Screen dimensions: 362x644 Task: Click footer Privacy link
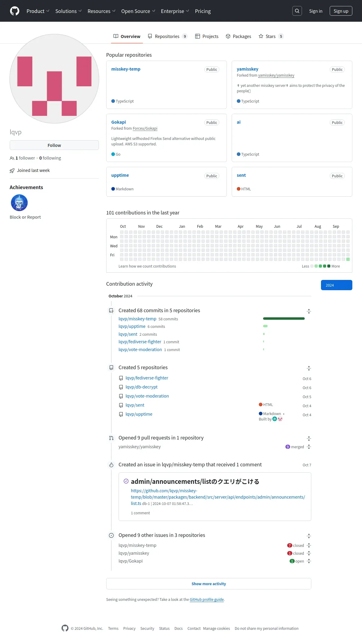[x=129, y=628]
